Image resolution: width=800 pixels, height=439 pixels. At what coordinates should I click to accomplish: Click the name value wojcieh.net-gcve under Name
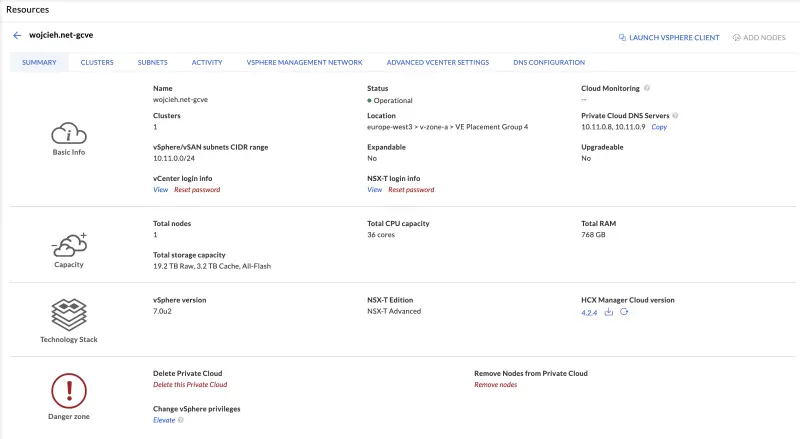tap(181, 100)
